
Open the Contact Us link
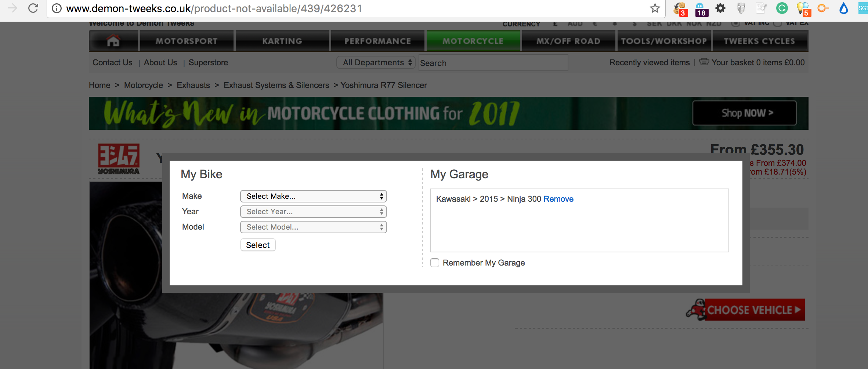click(x=112, y=62)
